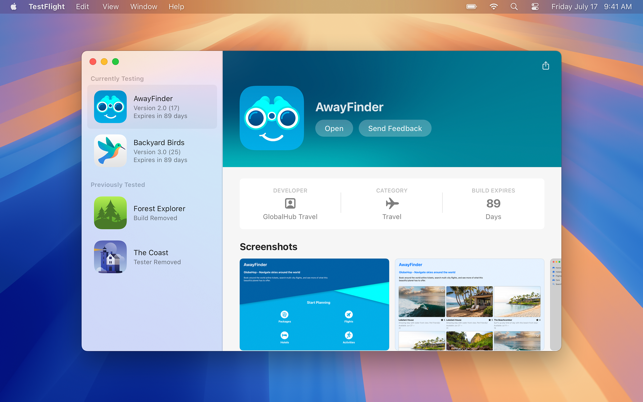Click the Tester Removed status text
Screen dimensions: 643x402
[x=157, y=262]
